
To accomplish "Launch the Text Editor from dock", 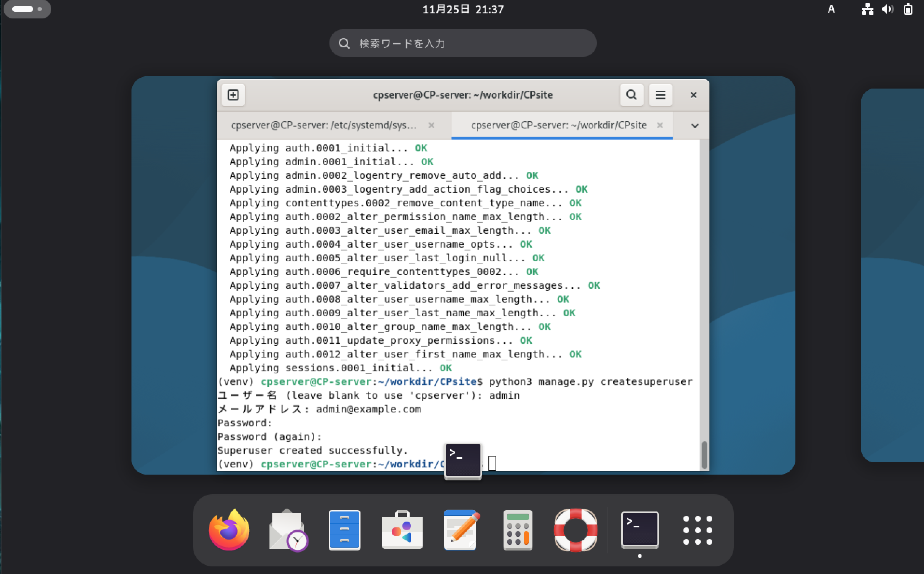I will [x=460, y=530].
